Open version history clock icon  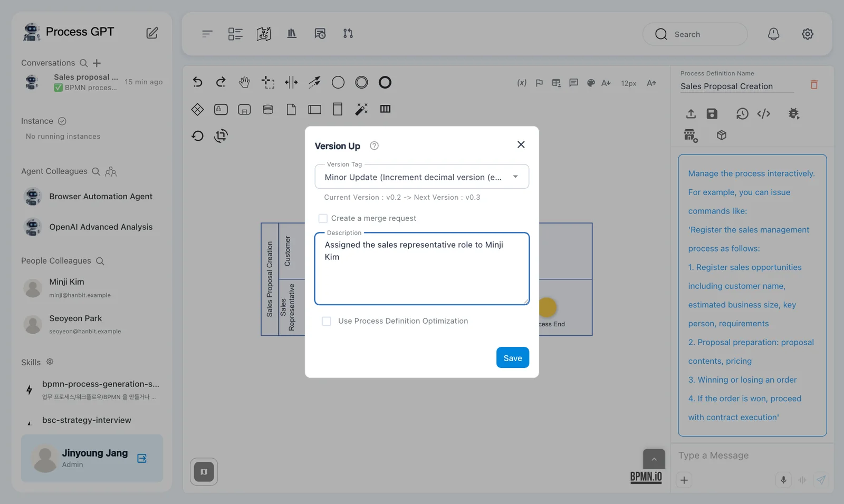click(742, 114)
